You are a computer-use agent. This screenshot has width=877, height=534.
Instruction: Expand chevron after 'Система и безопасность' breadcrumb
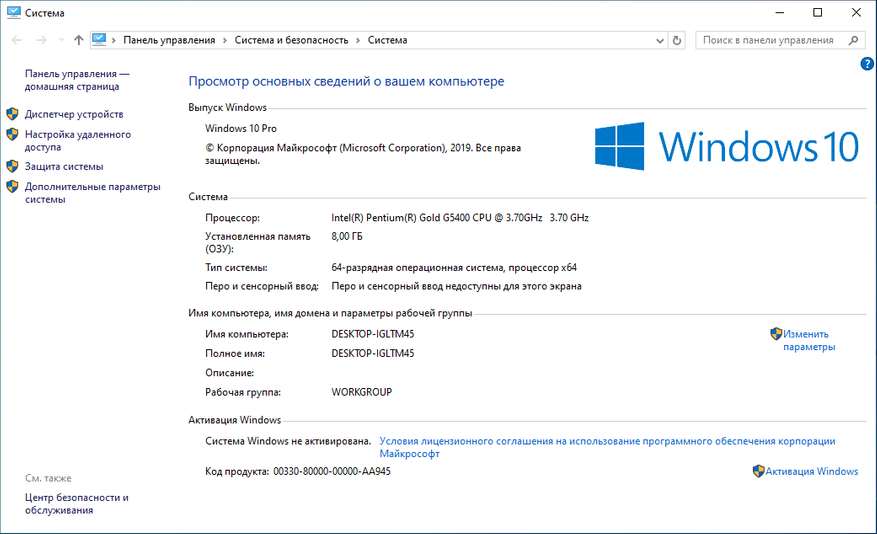pos(358,40)
